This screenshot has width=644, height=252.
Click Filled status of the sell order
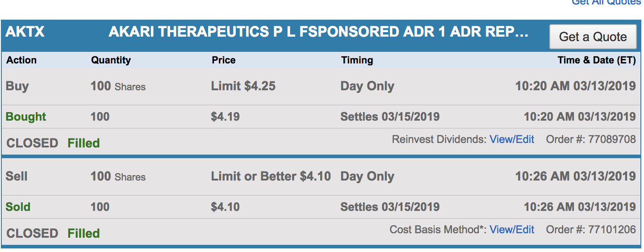[84, 233]
